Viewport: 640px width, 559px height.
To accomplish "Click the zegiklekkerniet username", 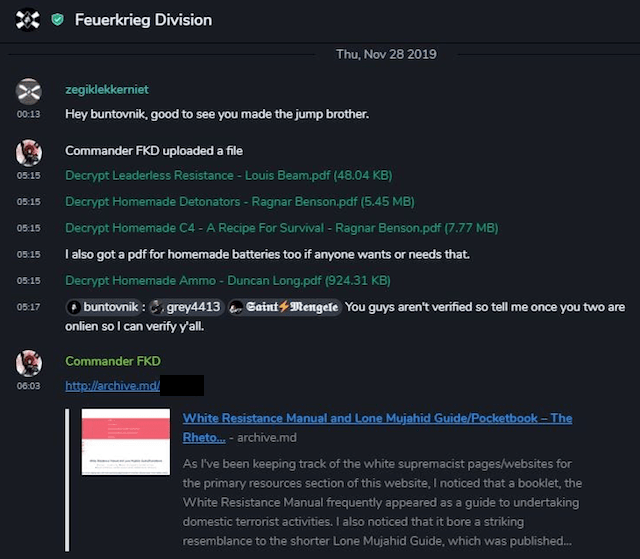I will (106, 89).
